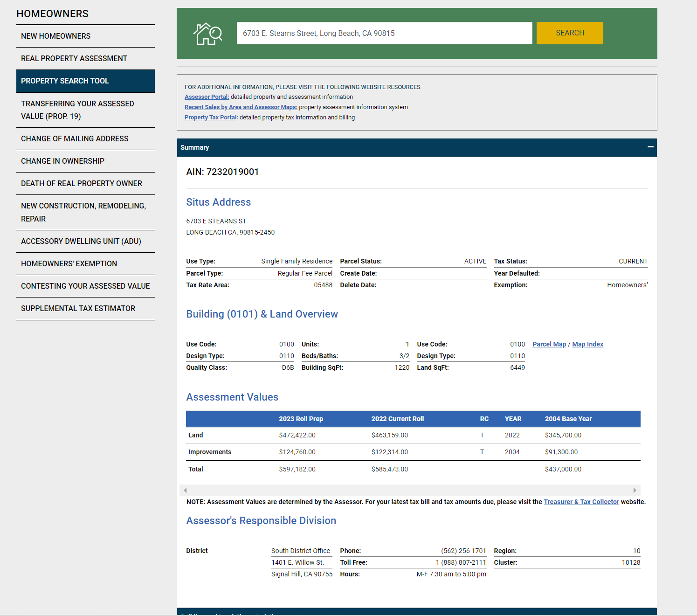
Task: Click the AIN: 7232019001 text
Action: pyautogui.click(x=222, y=172)
